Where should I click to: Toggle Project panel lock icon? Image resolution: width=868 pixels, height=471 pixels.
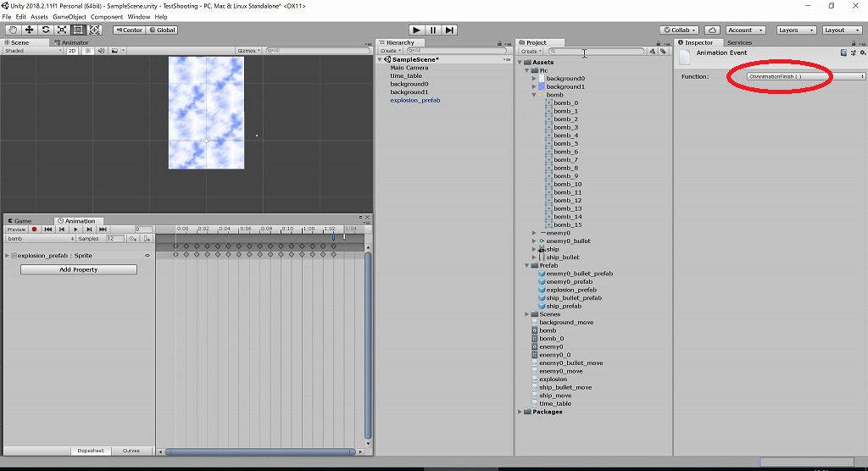click(x=658, y=43)
